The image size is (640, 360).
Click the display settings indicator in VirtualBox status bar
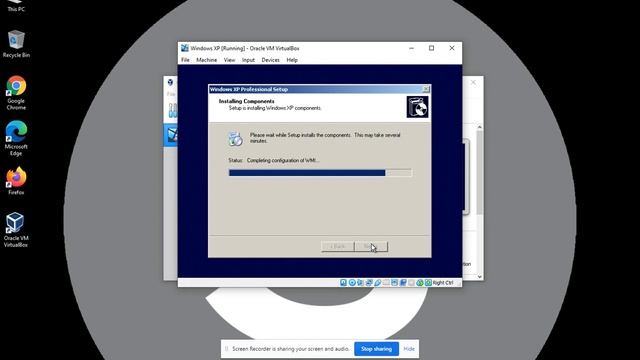pos(394,282)
